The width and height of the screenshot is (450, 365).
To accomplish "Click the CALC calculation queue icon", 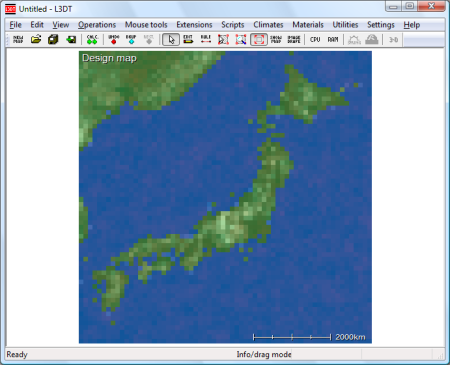I will 92,39.
